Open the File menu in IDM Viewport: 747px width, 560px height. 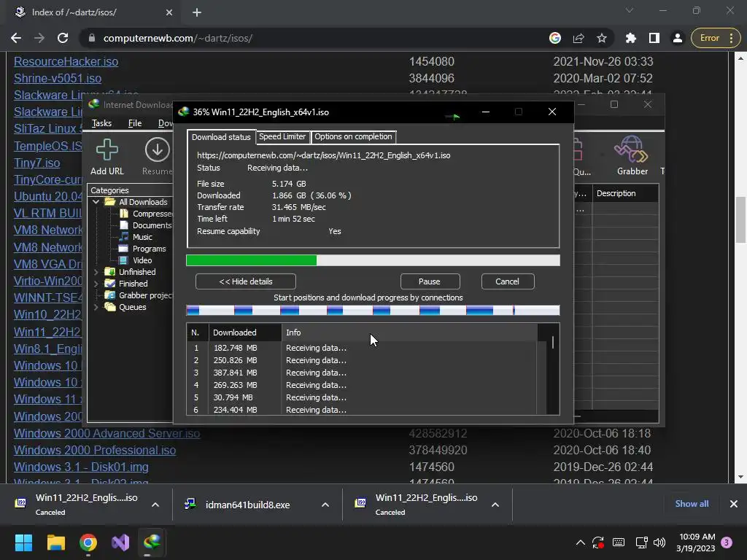click(135, 123)
